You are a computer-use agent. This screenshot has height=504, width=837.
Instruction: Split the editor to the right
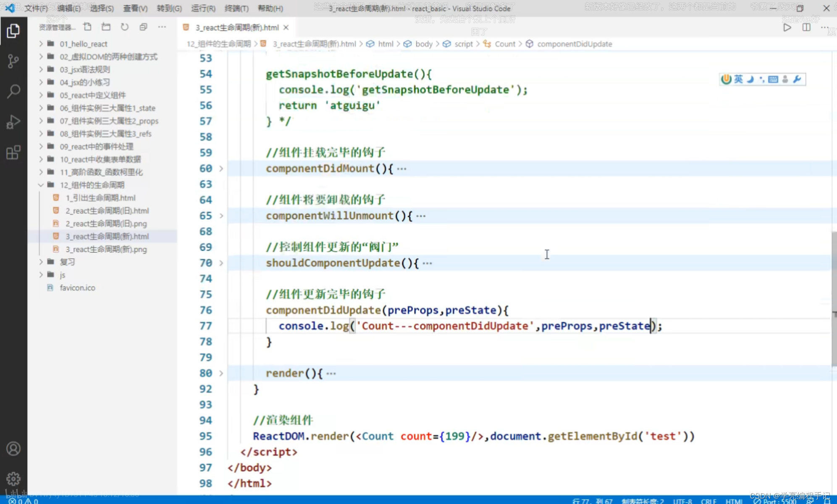tap(806, 27)
